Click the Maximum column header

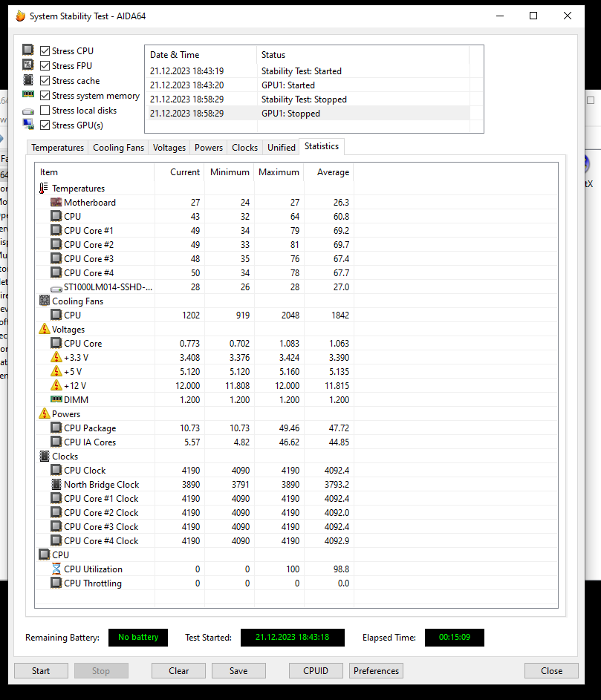pos(279,172)
